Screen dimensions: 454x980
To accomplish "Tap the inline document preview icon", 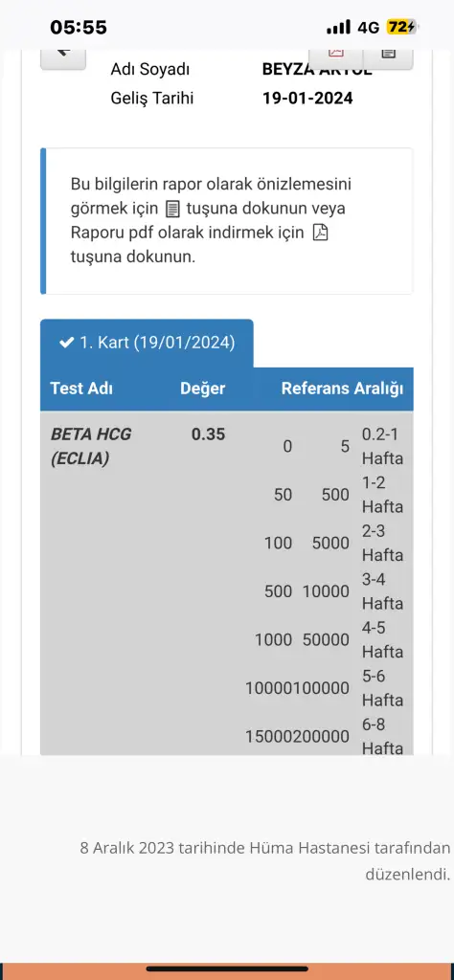I will [172, 208].
